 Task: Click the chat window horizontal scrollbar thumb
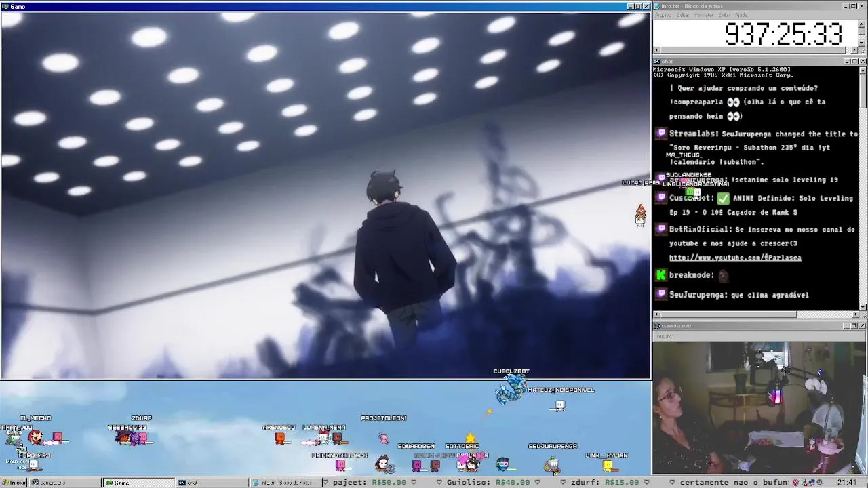728,314
